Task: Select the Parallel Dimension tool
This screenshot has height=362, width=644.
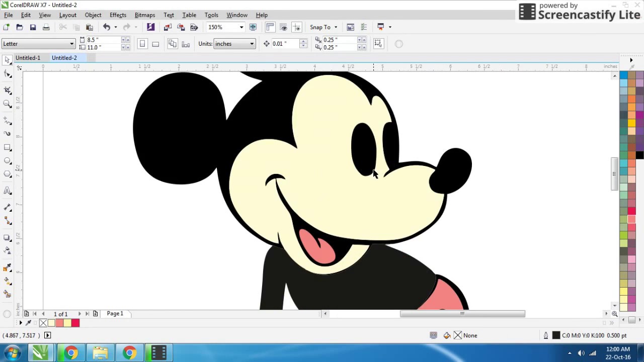Action: [x=8, y=207]
